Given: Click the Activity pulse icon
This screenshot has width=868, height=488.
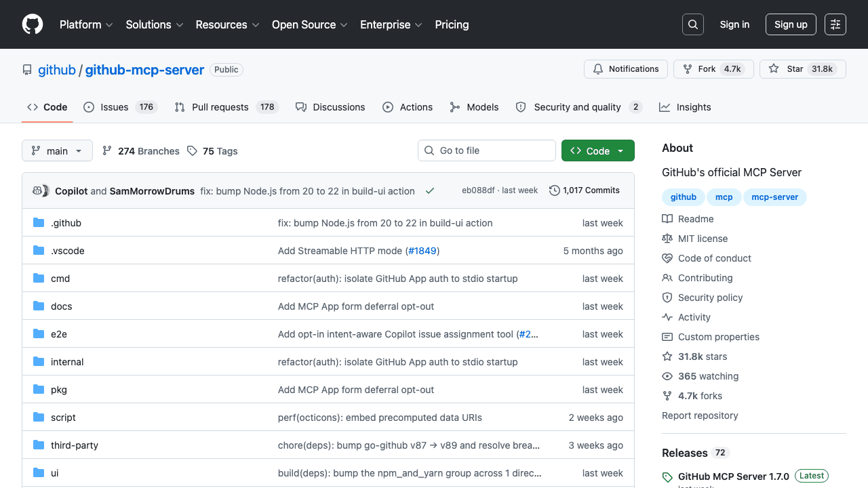Looking at the screenshot, I should tap(667, 317).
